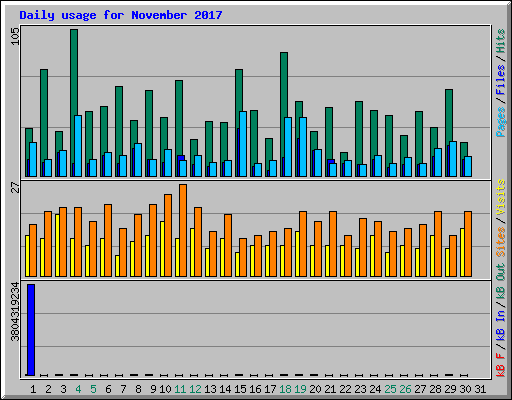
Task: Select green weekend day "4" label
Action: pyautogui.click(x=78, y=389)
